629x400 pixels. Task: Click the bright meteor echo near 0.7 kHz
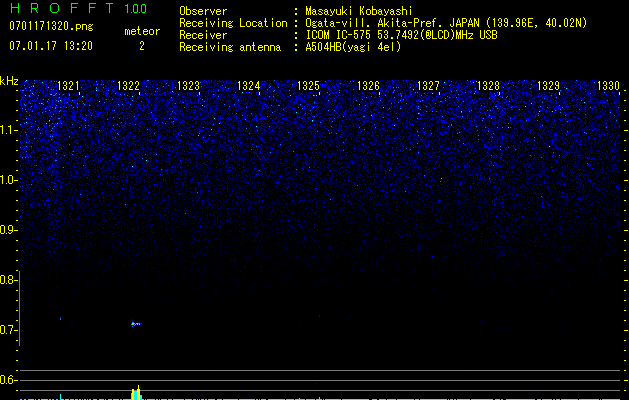(136, 324)
